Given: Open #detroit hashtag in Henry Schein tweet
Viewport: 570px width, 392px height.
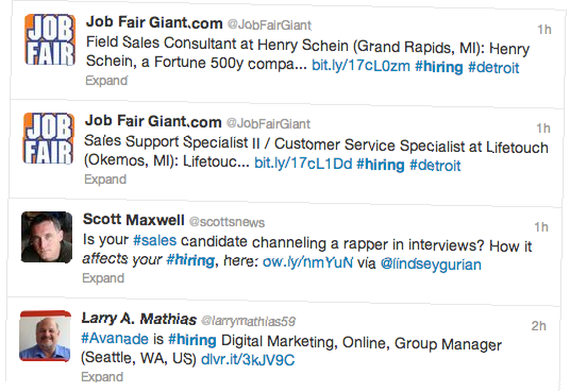Looking at the screenshot, I should click(x=494, y=68).
